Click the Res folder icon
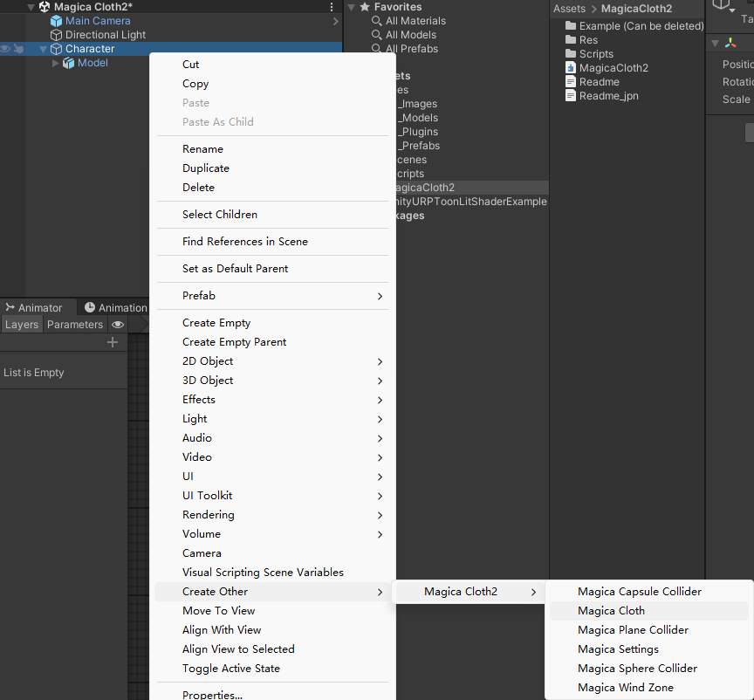Screen dimensions: 754x700 (571, 39)
